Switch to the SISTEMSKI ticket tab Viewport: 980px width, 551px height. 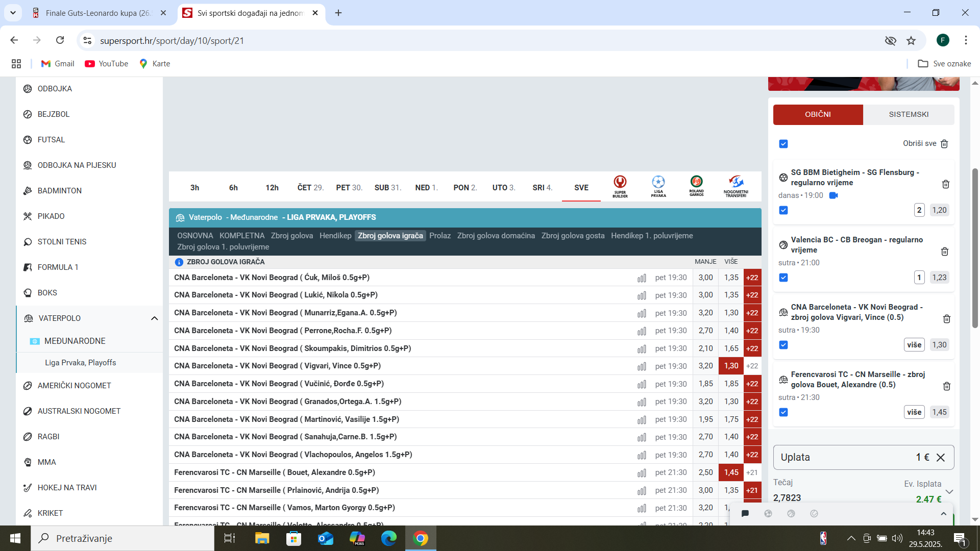point(909,114)
